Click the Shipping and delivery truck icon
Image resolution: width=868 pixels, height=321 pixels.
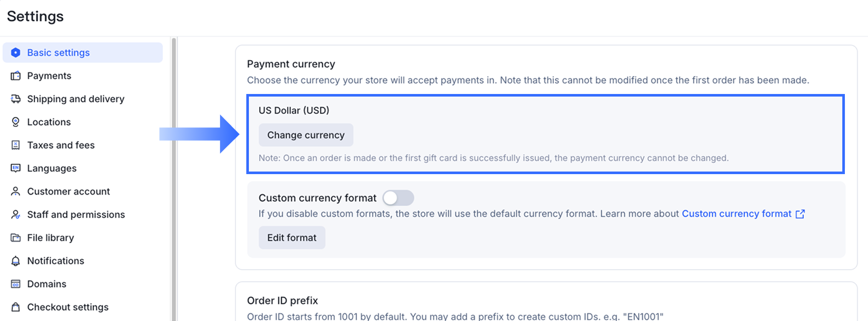pyautogui.click(x=16, y=99)
